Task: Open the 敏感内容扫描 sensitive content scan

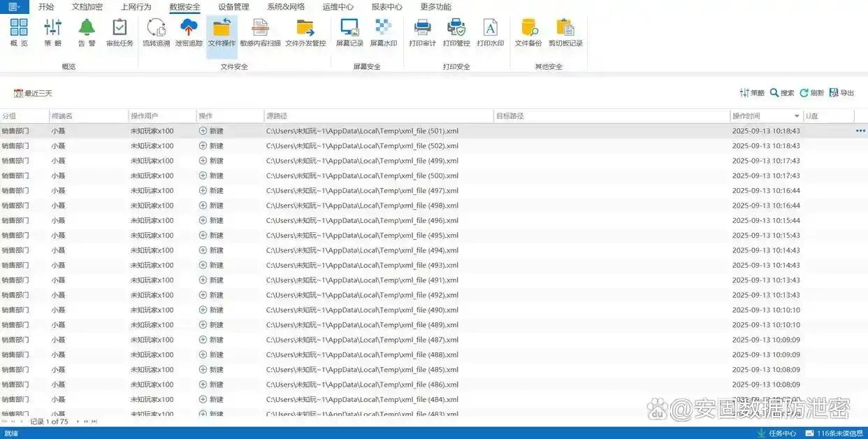Action: (260, 33)
